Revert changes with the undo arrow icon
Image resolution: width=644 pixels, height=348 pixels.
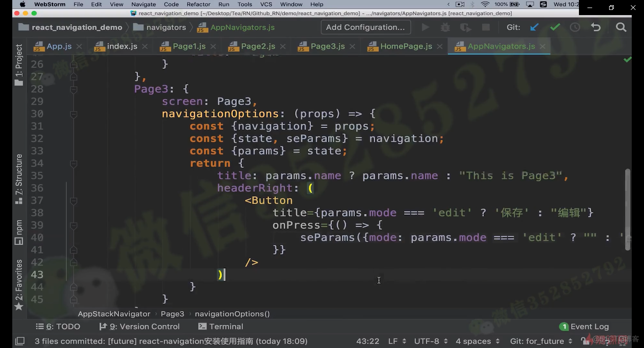[x=596, y=27]
